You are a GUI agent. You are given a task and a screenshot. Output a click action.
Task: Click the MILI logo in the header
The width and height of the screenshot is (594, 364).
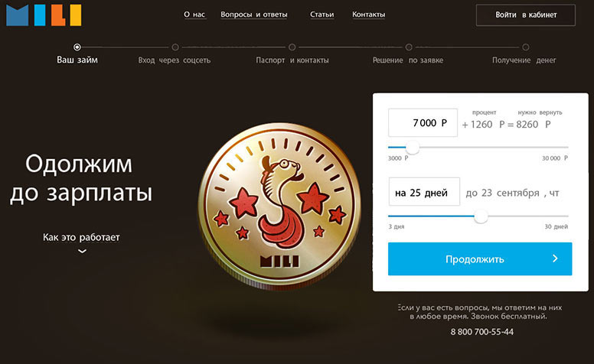tap(44, 15)
